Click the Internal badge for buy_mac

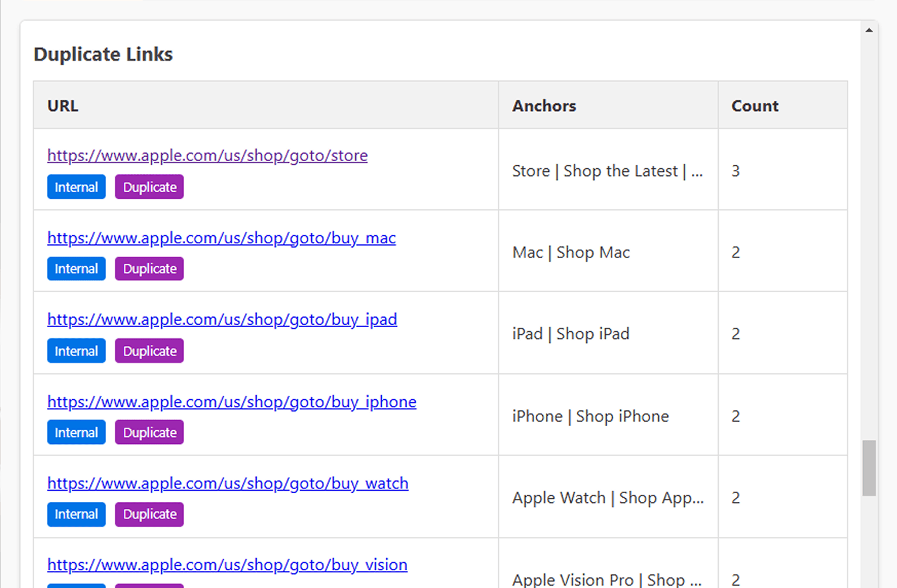[76, 268]
